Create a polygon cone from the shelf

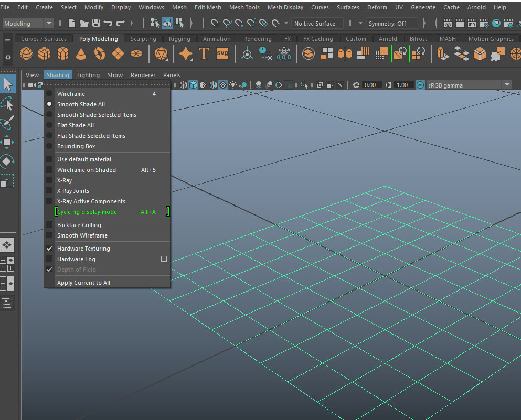pyautogui.click(x=81, y=53)
